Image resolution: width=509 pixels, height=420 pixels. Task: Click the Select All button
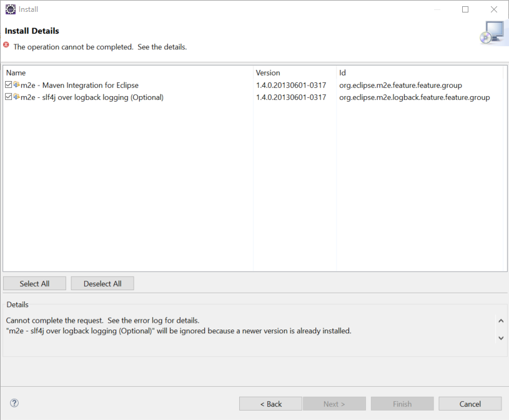pos(34,283)
